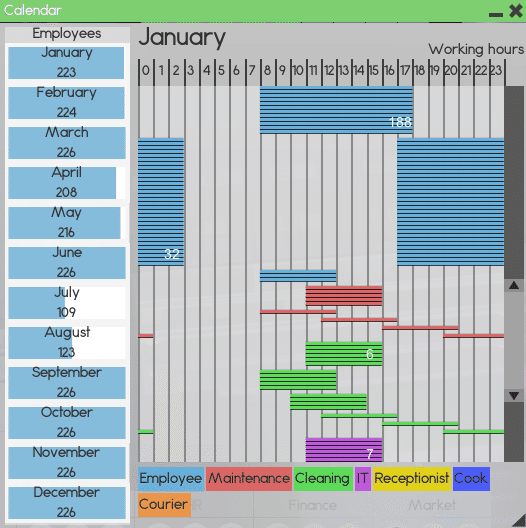This screenshot has width=526, height=528.
Task: Select the employee shift block labeled 188
Action: coord(336,110)
